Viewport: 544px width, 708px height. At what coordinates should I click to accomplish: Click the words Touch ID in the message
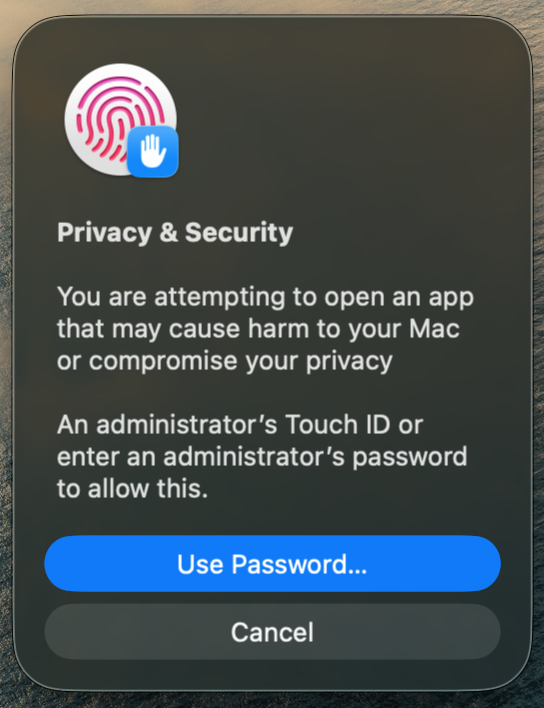click(x=338, y=424)
